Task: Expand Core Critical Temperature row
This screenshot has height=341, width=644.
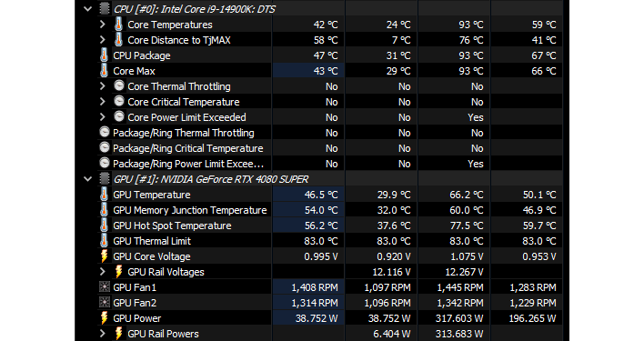Action: click(x=102, y=102)
